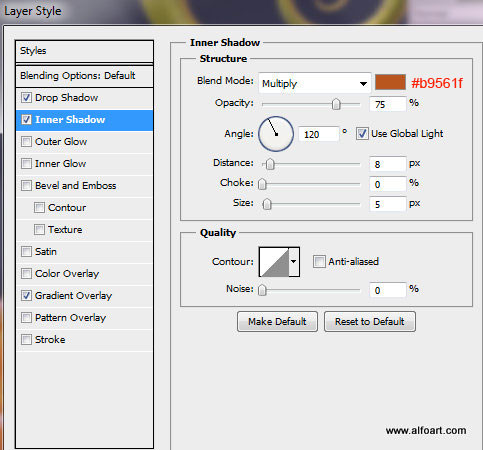Select Styles in the left list
Viewport: 483px width, 450px height.
pos(84,51)
